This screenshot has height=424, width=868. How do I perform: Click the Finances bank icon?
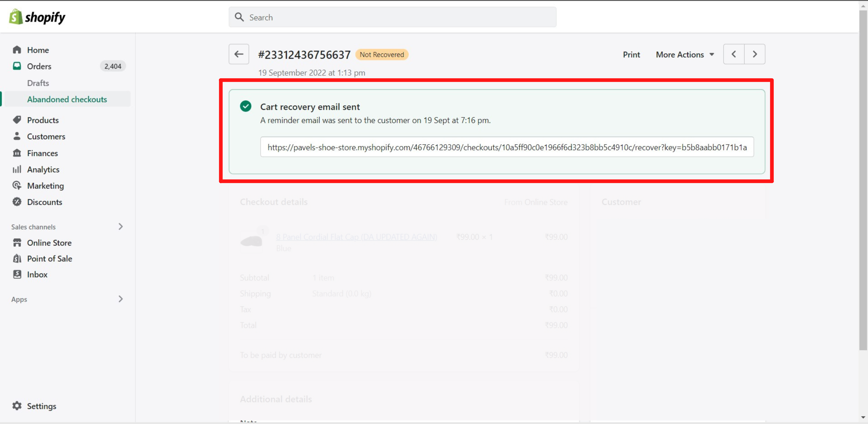click(x=17, y=153)
